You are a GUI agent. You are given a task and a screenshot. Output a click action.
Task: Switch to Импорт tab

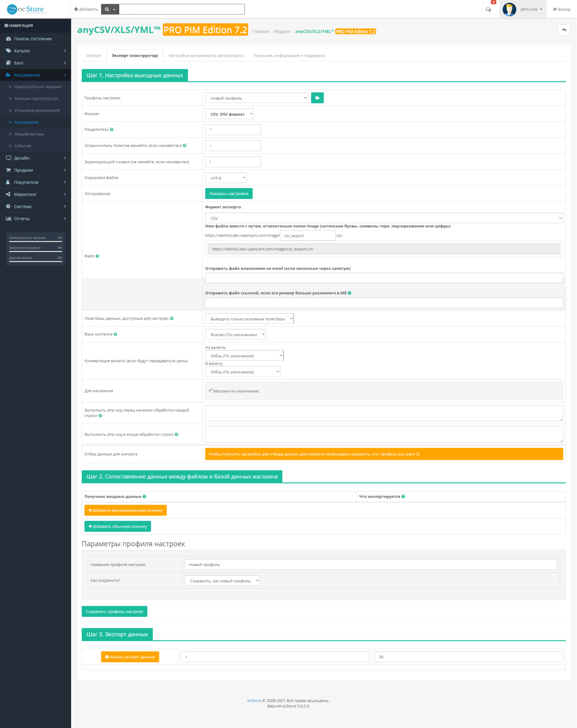click(x=94, y=55)
